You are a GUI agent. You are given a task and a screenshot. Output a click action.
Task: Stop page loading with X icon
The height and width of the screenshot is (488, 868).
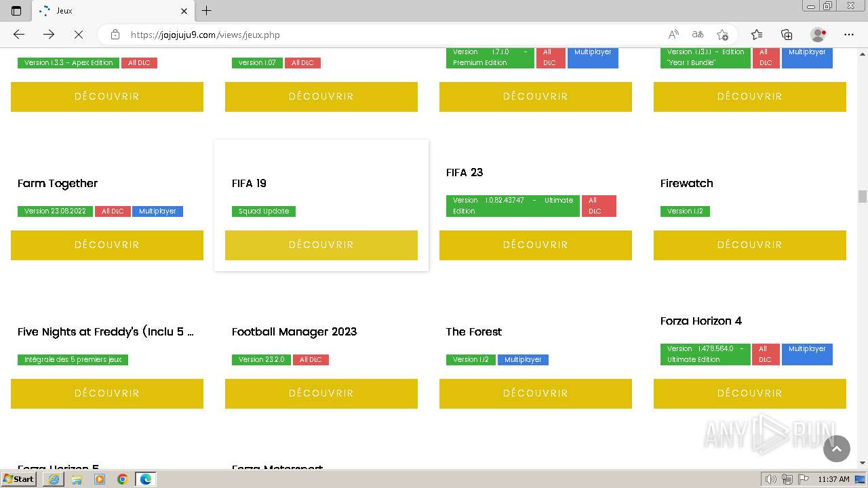[78, 35]
